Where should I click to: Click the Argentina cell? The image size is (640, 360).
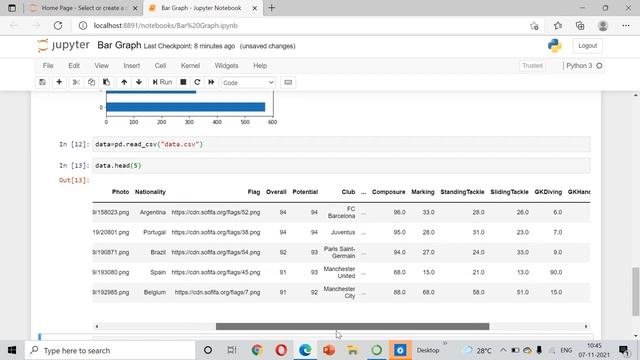pyautogui.click(x=153, y=212)
